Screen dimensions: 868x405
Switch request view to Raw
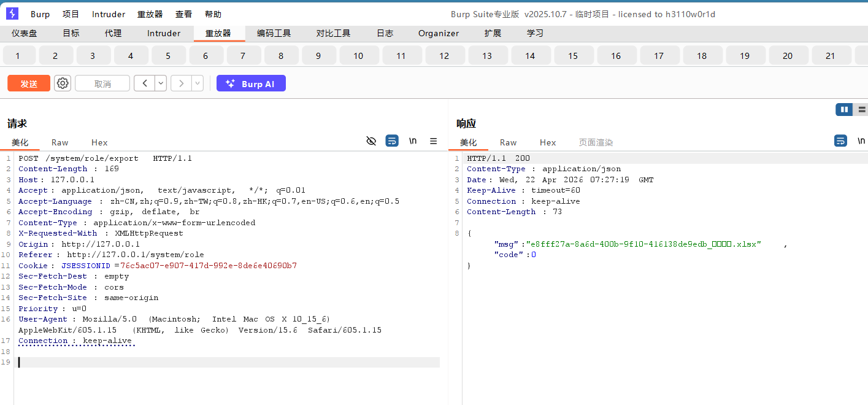point(60,142)
